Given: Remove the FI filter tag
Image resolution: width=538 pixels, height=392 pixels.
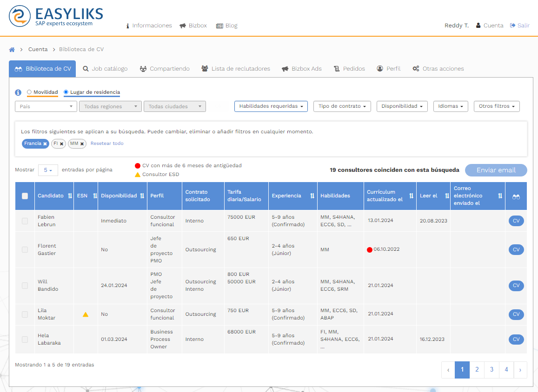Looking at the screenshot, I should point(61,144).
